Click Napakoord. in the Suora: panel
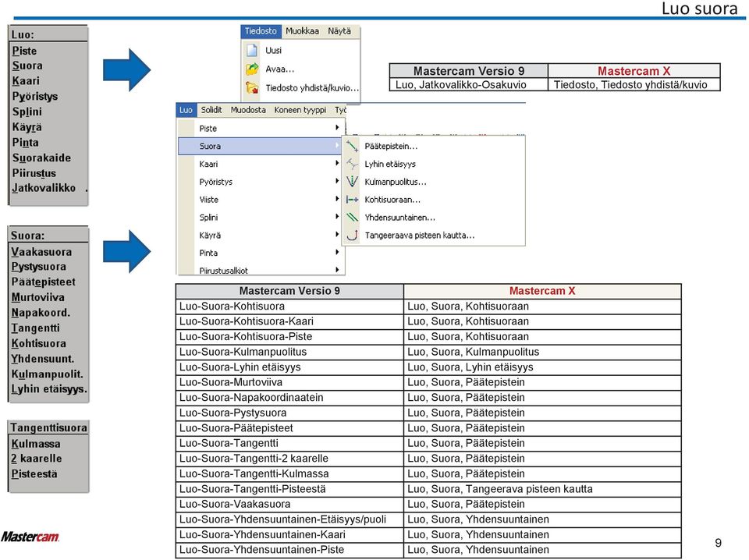This screenshot has height=560, width=749. tap(41, 313)
